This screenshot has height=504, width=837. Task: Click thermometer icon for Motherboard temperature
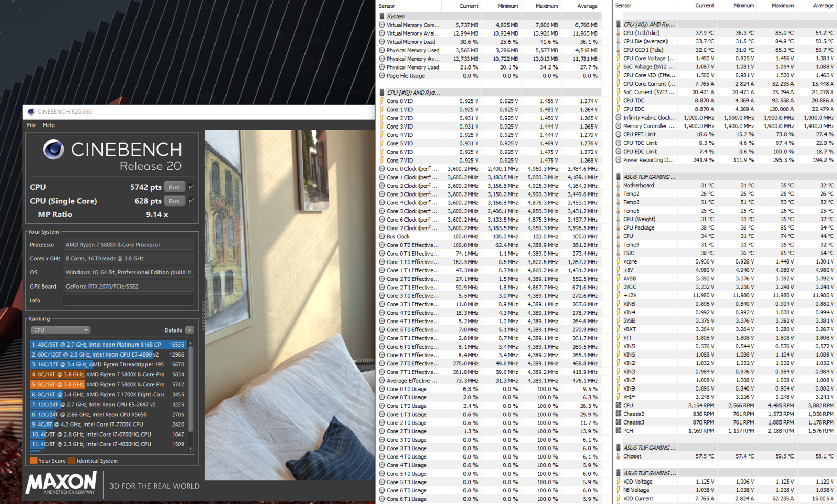click(x=618, y=185)
